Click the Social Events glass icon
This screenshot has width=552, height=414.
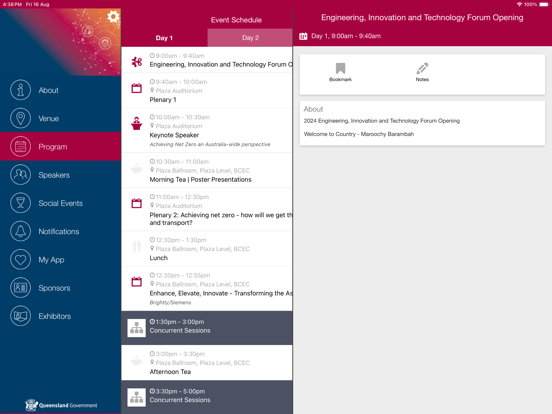[20, 203]
